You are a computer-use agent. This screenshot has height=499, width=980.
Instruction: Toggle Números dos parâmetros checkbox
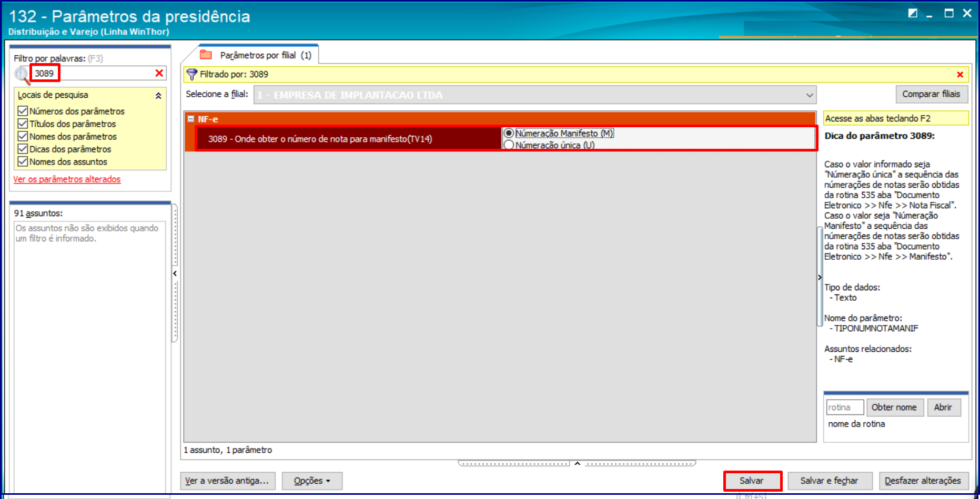coord(23,111)
